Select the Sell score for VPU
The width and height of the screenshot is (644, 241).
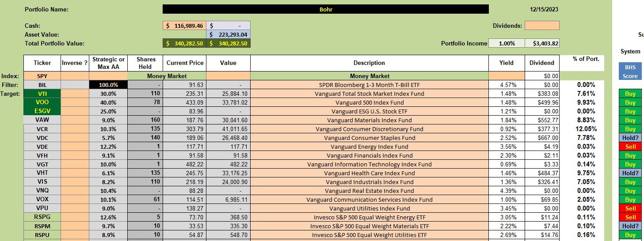(x=630, y=208)
